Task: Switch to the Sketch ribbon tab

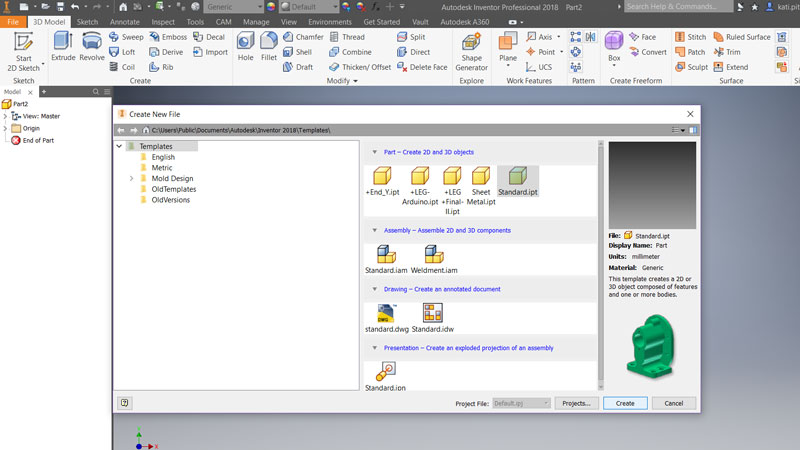Action: pyautogui.click(x=87, y=22)
